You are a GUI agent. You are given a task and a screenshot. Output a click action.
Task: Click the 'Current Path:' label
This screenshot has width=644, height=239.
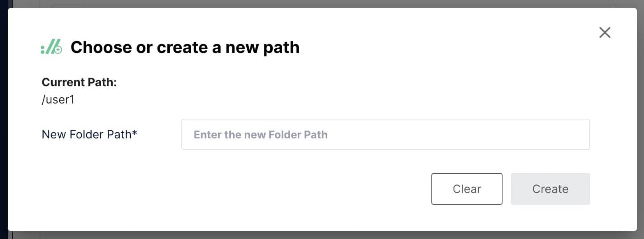tap(79, 82)
